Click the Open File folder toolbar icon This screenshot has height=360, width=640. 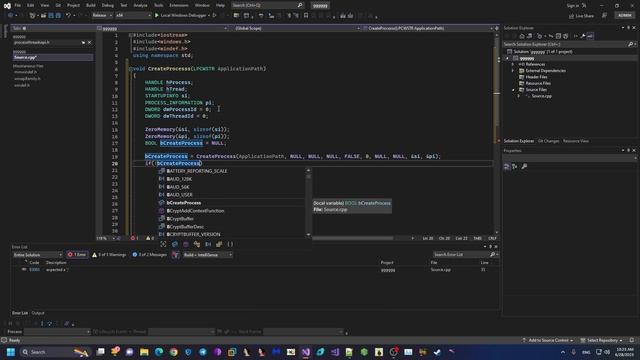[x=43, y=16]
